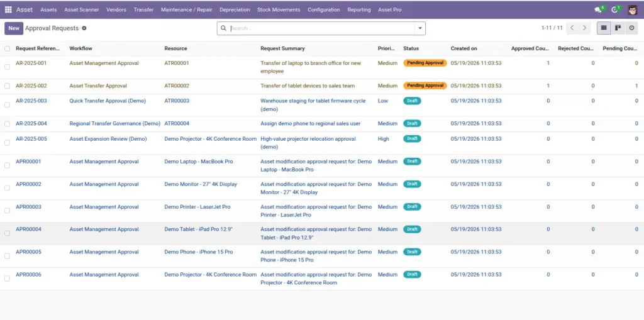Click the New button
This screenshot has width=644, height=320.
(x=14, y=28)
